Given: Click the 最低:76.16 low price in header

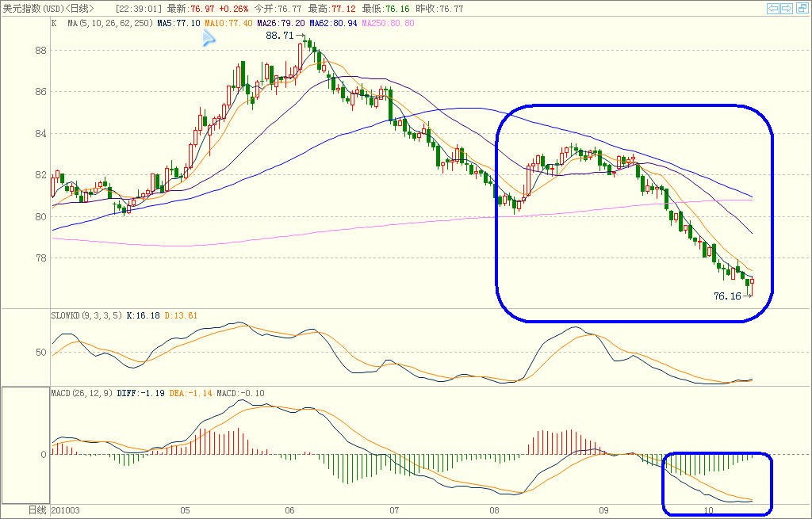Looking at the screenshot, I should click(386, 9).
